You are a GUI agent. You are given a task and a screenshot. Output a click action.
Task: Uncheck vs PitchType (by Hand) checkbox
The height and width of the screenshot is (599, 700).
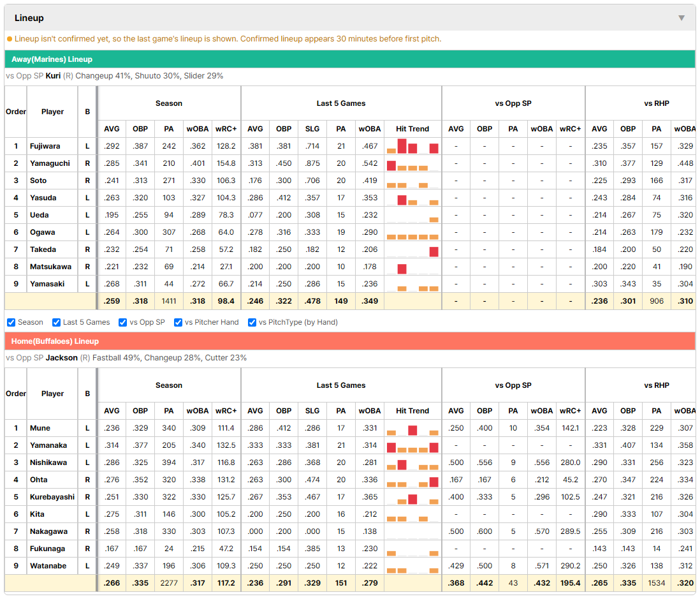[x=252, y=323]
